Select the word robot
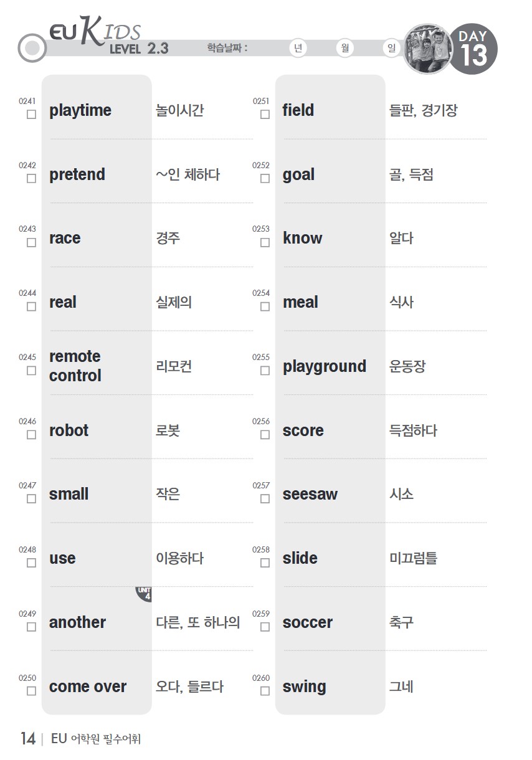The image size is (532, 760). coord(69,430)
